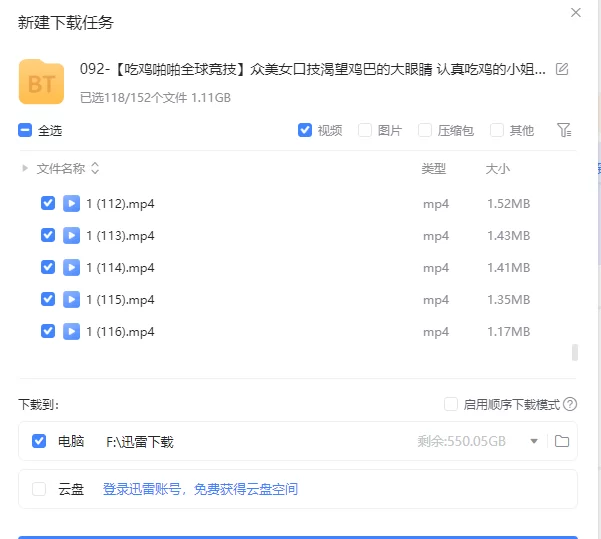Click the video icon of 1 (116).mp4
The width and height of the screenshot is (601, 539).
coord(72,331)
